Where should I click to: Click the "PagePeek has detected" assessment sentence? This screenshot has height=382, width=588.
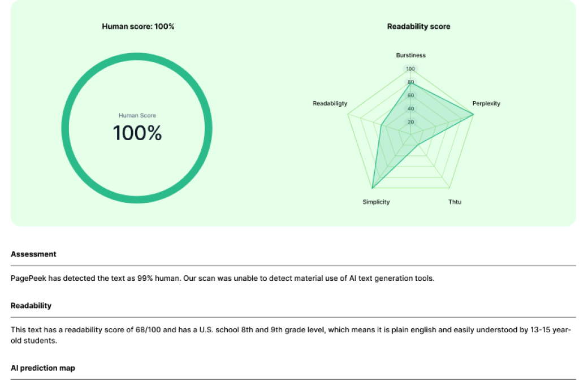(x=222, y=279)
